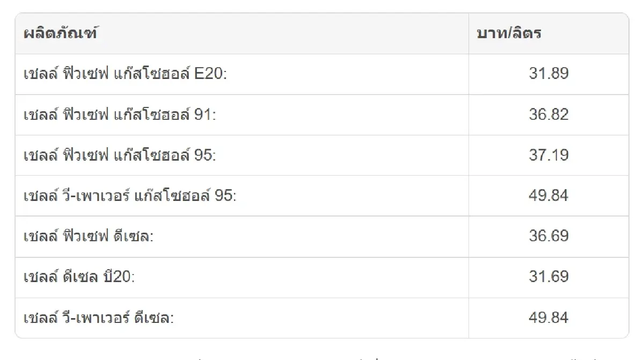Click the word ดีเซล in the FuelSave diesel row

click(131, 235)
